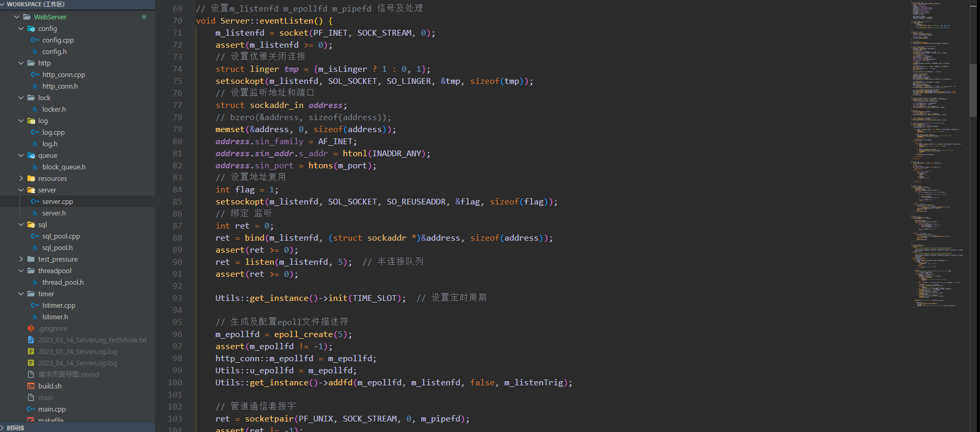Open block_queue.h file

click(64, 167)
